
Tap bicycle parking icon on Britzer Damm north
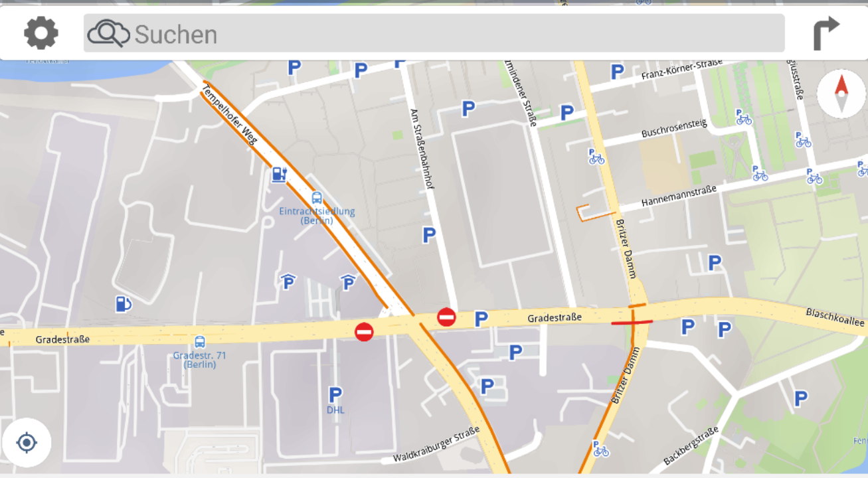[x=596, y=157]
